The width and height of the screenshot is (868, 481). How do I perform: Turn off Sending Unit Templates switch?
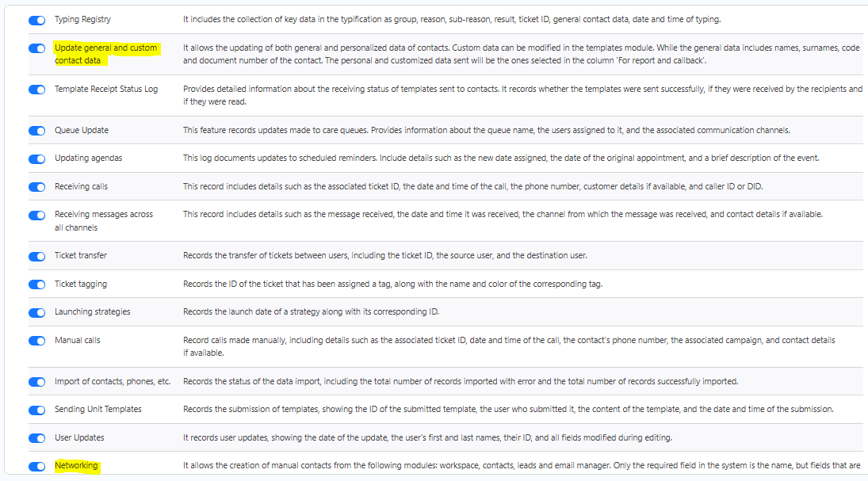pyautogui.click(x=36, y=410)
